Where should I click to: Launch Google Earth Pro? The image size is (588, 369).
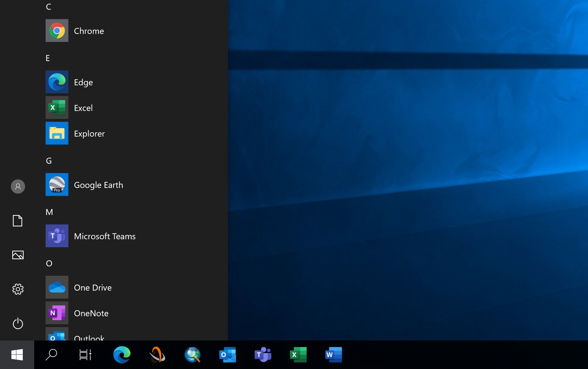[x=98, y=185]
